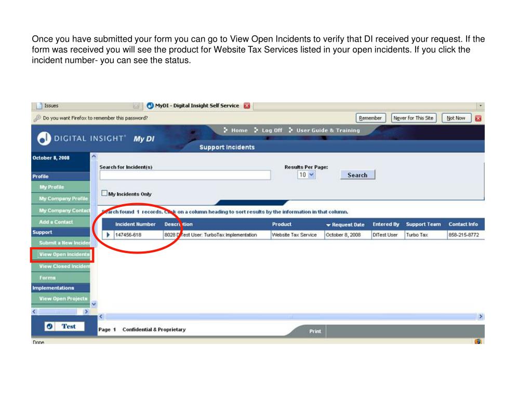Click main pane scroll left arrow
This screenshot has height=399, width=532.
click(x=101, y=316)
